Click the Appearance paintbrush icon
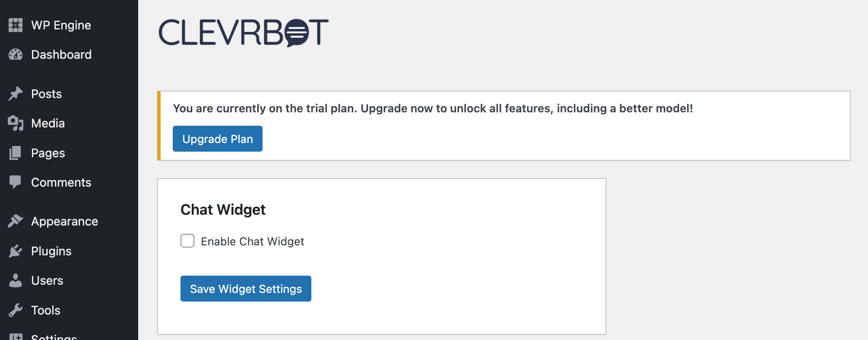Screen dimensions: 868x340 (16, 221)
